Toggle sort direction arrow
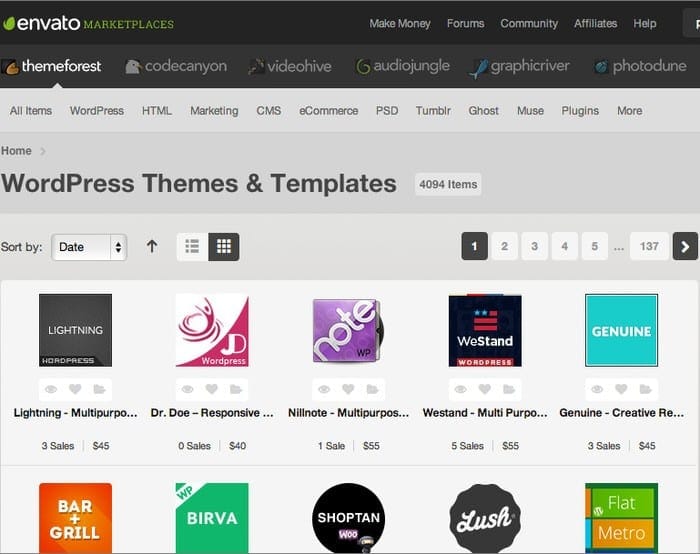 152,246
